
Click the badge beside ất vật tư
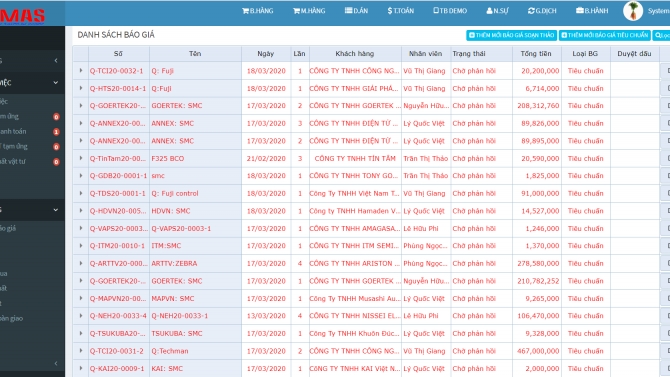tap(56, 162)
